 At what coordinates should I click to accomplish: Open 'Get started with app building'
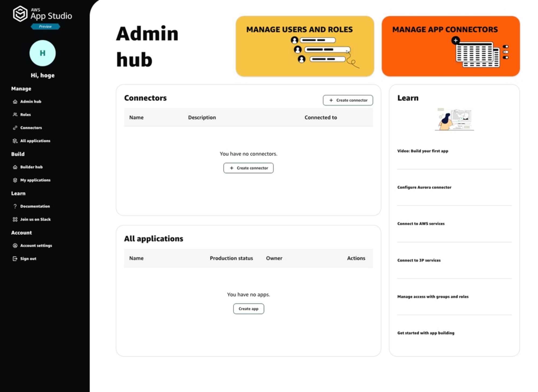[426, 333]
